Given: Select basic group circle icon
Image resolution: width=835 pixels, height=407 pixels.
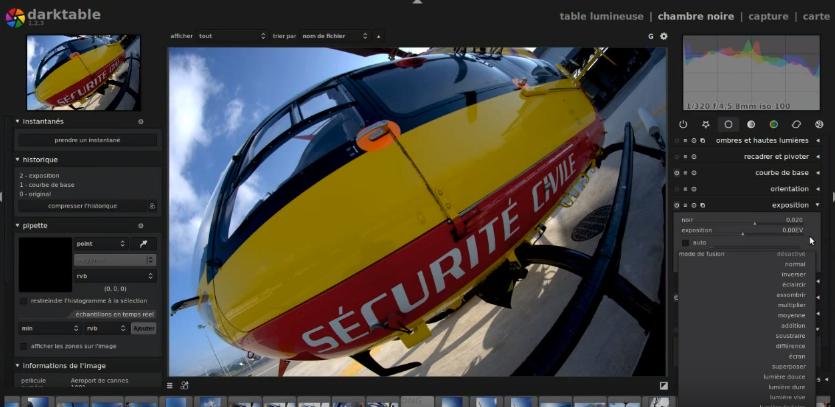Looking at the screenshot, I should pos(728,124).
